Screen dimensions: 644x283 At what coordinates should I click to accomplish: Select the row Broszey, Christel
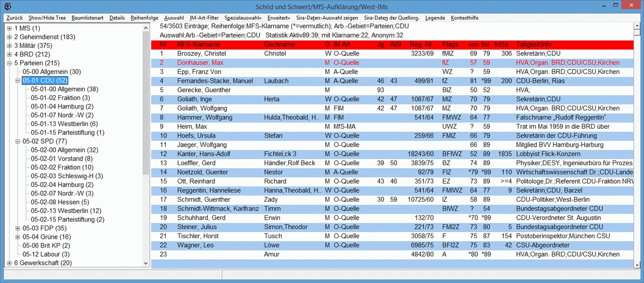(392, 54)
